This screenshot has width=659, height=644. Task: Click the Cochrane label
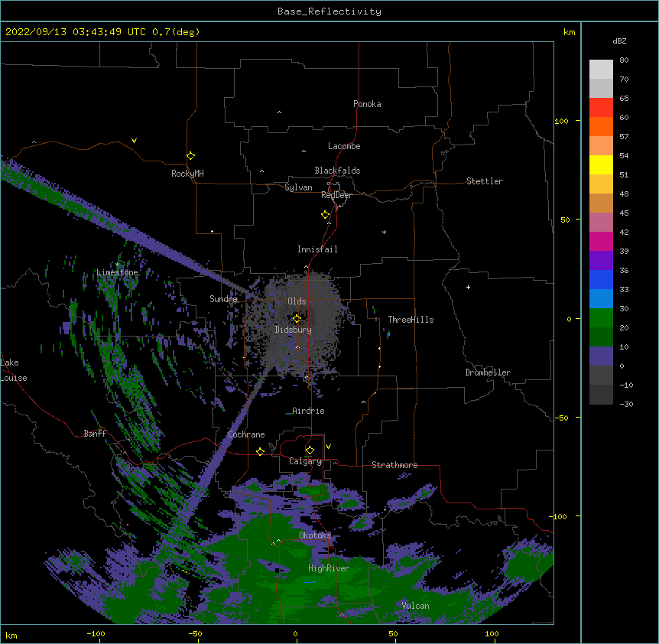tap(246, 434)
